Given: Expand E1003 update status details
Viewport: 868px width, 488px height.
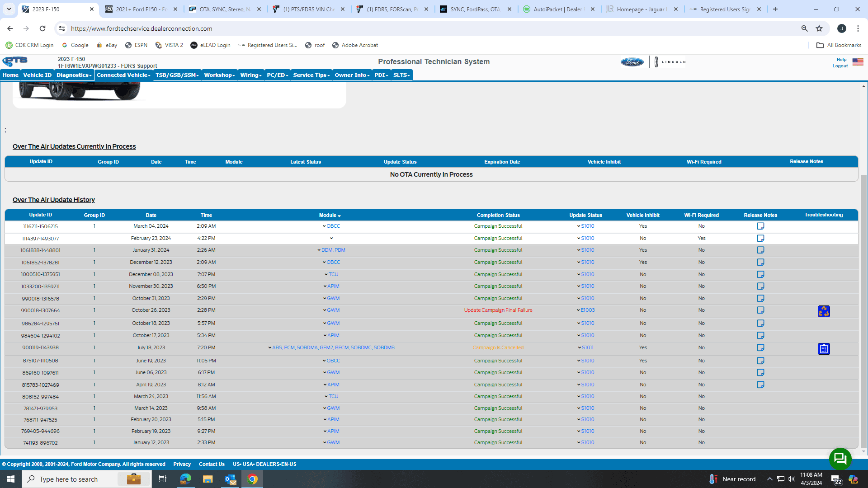Looking at the screenshot, I should [x=578, y=310].
